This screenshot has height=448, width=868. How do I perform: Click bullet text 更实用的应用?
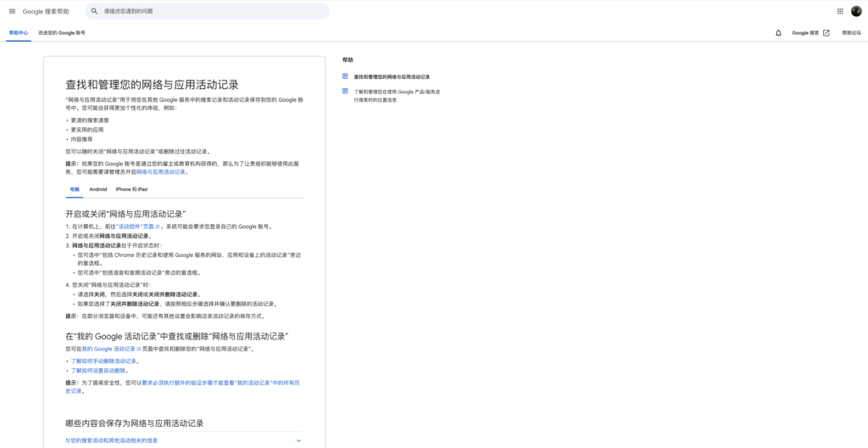click(x=87, y=130)
